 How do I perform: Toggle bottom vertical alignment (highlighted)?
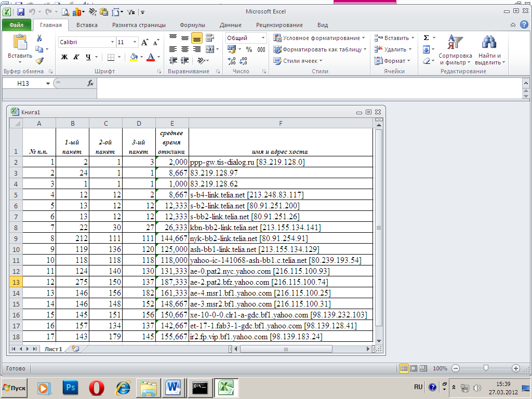point(197,38)
